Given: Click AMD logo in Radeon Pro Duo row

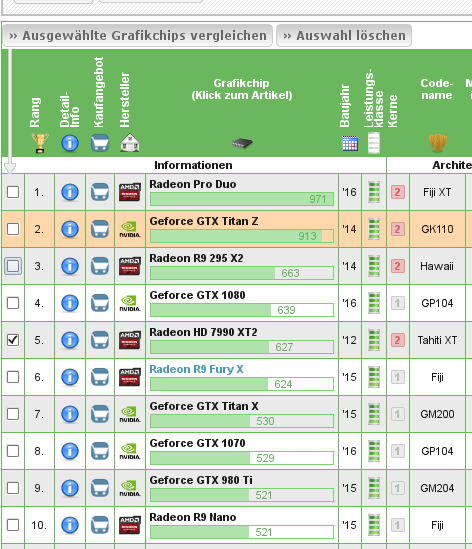Looking at the screenshot, I should 130,192.
